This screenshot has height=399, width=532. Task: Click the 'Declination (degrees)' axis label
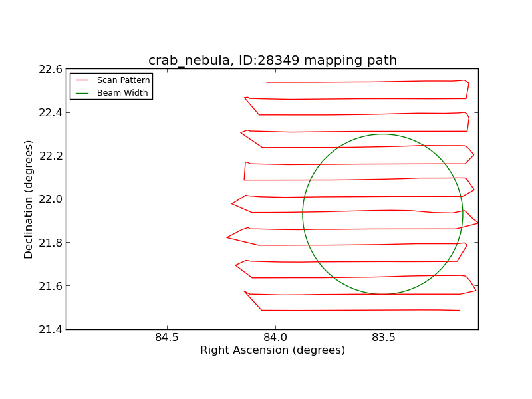click(x=29, y=199)
